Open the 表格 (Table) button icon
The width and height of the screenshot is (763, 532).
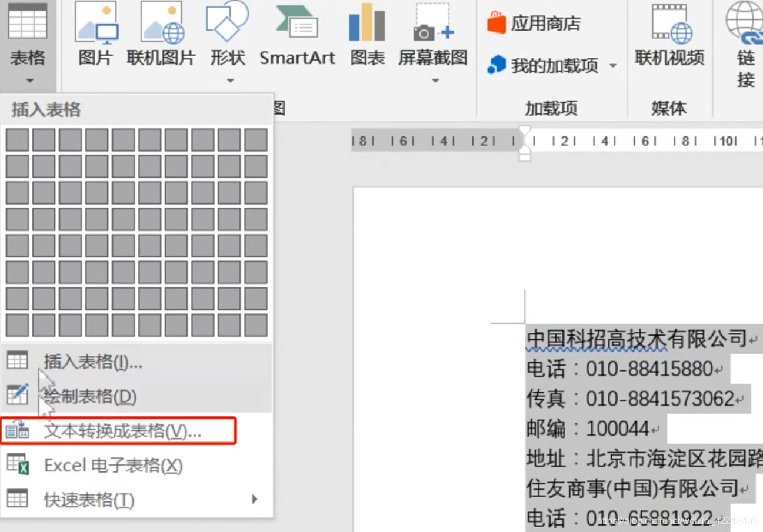(28, 22)
